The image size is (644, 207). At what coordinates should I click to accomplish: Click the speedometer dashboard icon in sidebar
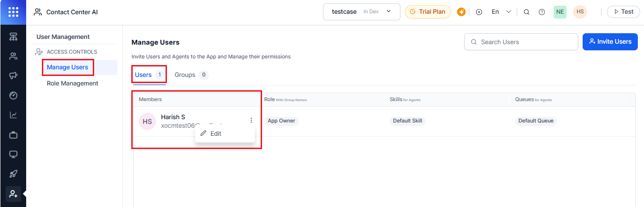tap(13, 95)
